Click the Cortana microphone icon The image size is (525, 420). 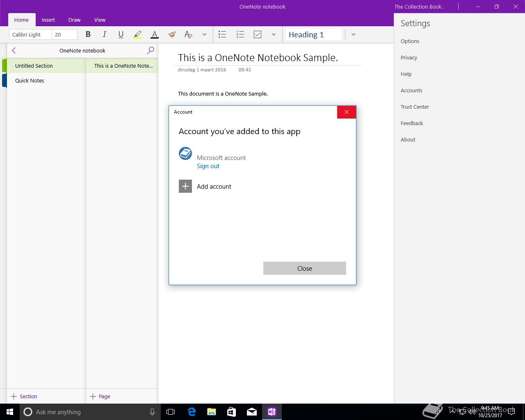point(152,412)
